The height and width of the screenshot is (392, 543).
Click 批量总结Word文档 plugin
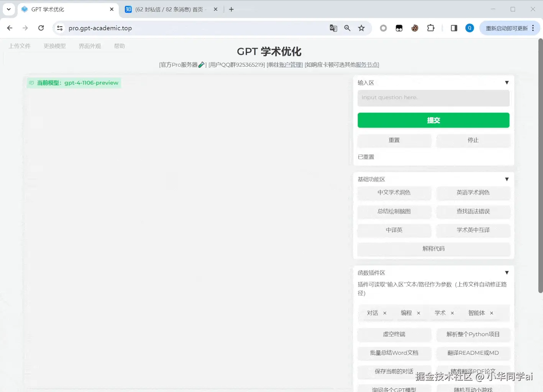(394, 353)
